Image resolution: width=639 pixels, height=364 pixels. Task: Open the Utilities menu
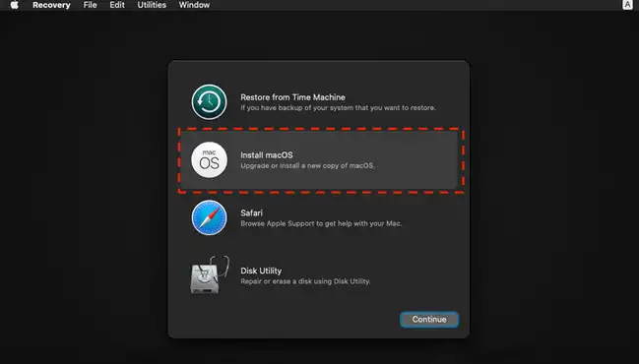point(152,5)
